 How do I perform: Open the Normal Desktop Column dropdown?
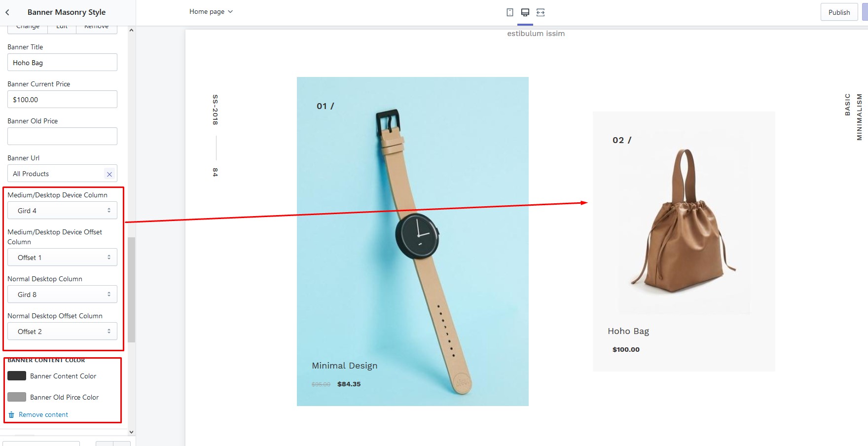point(62,295)
